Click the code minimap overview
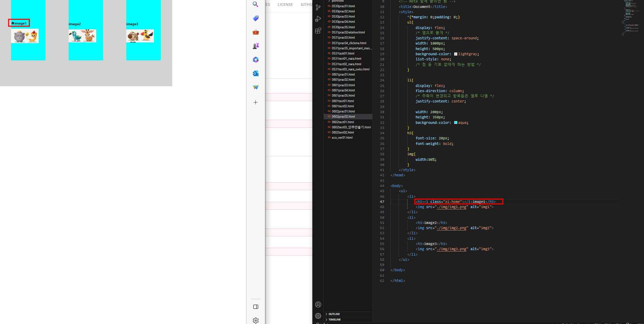This screenshot has width=644, height=324. point(631,17)
